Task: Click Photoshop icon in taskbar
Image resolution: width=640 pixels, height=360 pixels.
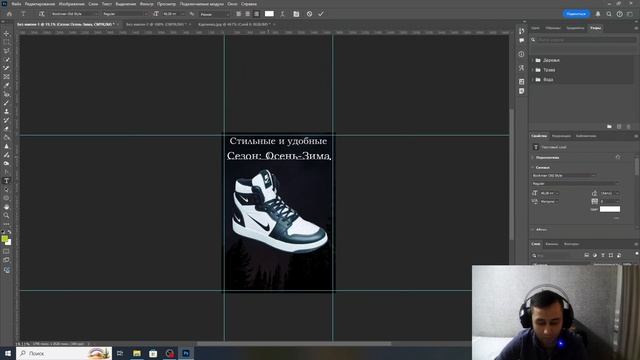Action: [186, 353]
